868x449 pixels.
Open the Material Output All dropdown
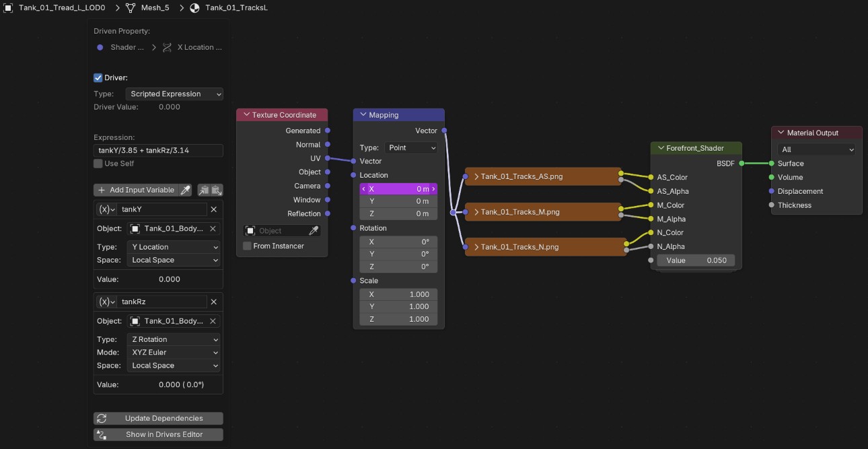[x=816, y=149]
